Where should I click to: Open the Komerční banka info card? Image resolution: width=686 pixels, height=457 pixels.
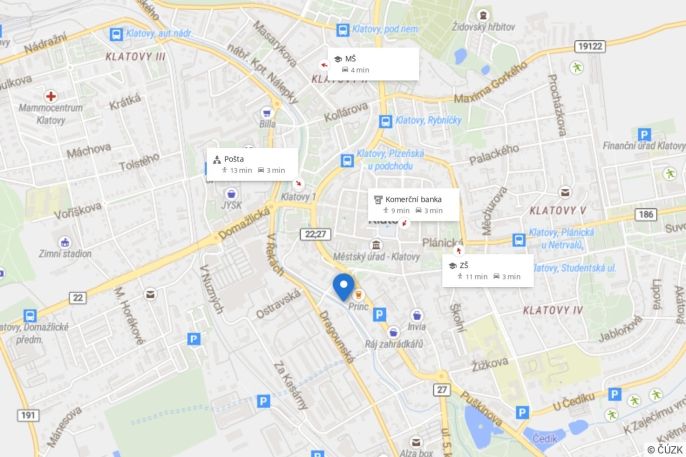click(413, 205)
